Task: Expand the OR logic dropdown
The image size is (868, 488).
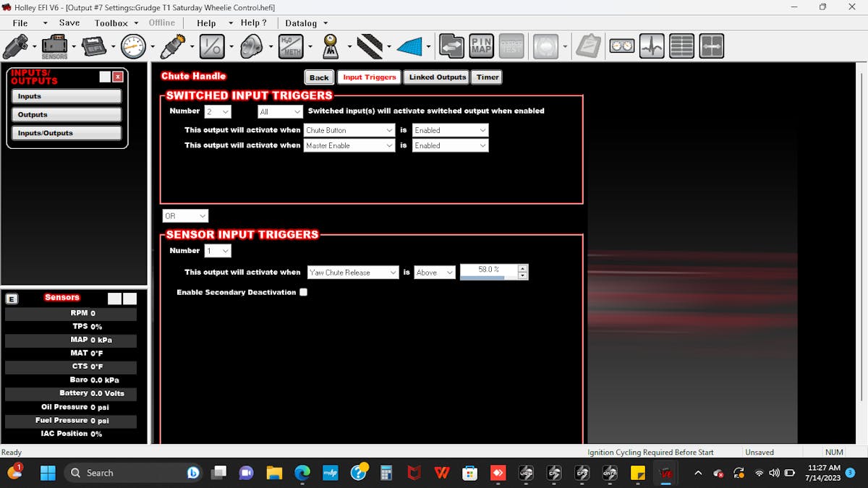Action: pos(185,216)
